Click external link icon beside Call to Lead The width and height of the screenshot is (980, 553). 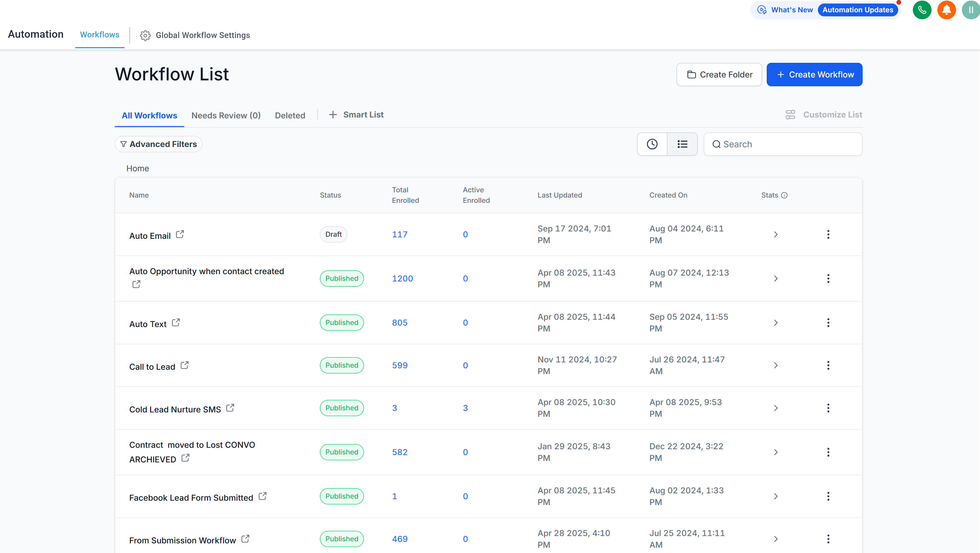pyautogui.click(x=185, y=365)
